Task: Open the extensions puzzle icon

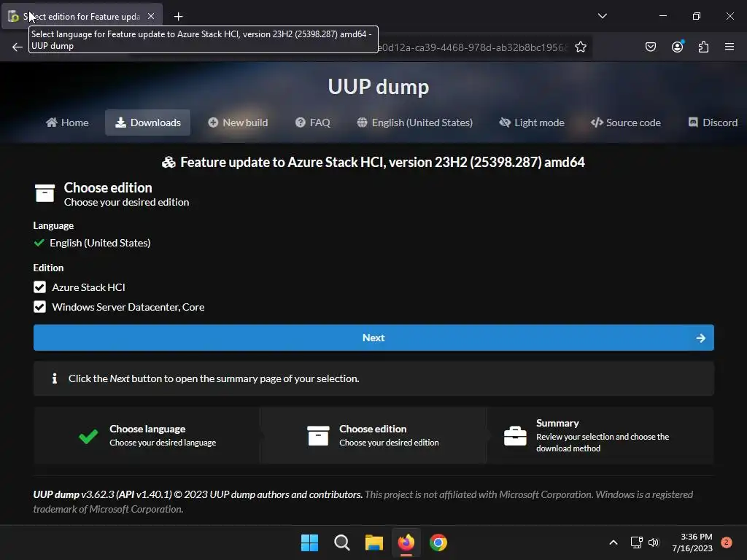Action: pyautogui.click(x=703, y=47)
